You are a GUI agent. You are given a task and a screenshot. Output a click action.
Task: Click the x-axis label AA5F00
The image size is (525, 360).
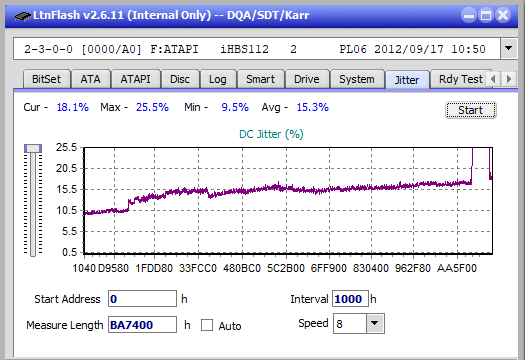click(457, 268)
